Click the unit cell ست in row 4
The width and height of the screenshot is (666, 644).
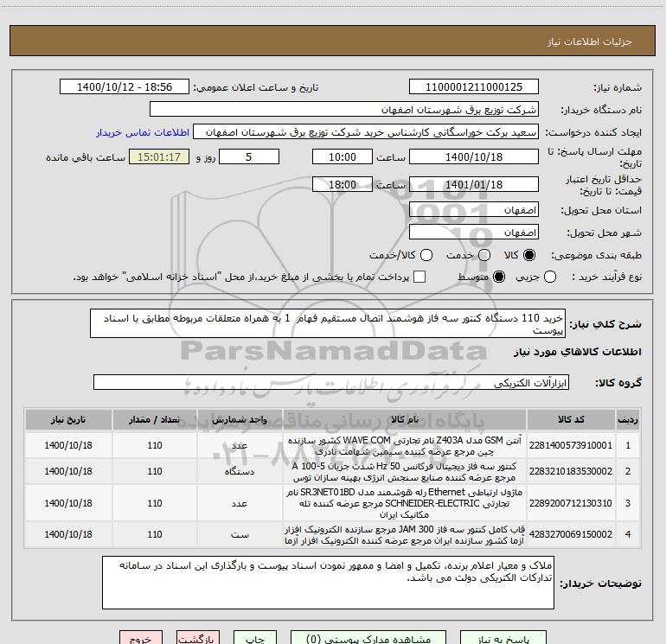[240, 534]
